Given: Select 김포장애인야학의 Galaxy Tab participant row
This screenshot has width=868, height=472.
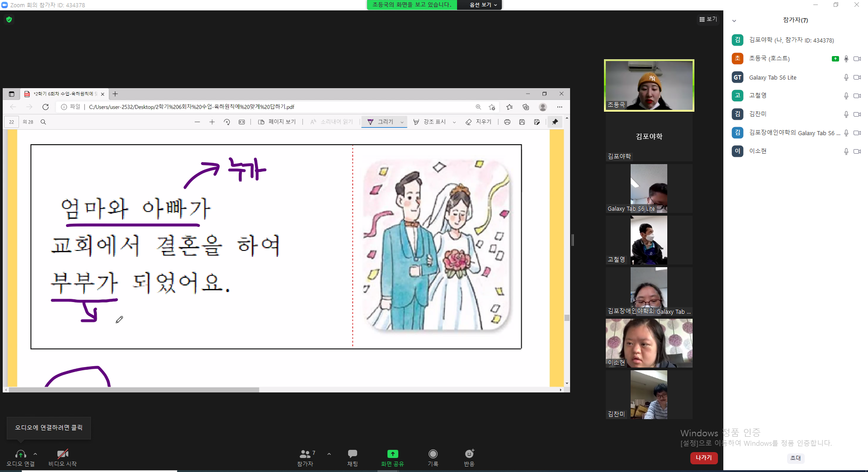Looking at the screenshot, I should pyautogui.click(x=796, y=133).
